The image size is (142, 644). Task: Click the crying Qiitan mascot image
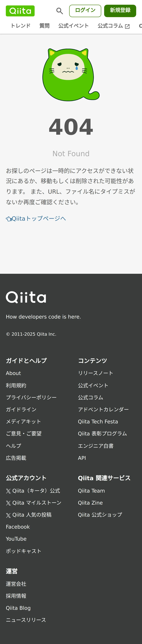(71, 75)
